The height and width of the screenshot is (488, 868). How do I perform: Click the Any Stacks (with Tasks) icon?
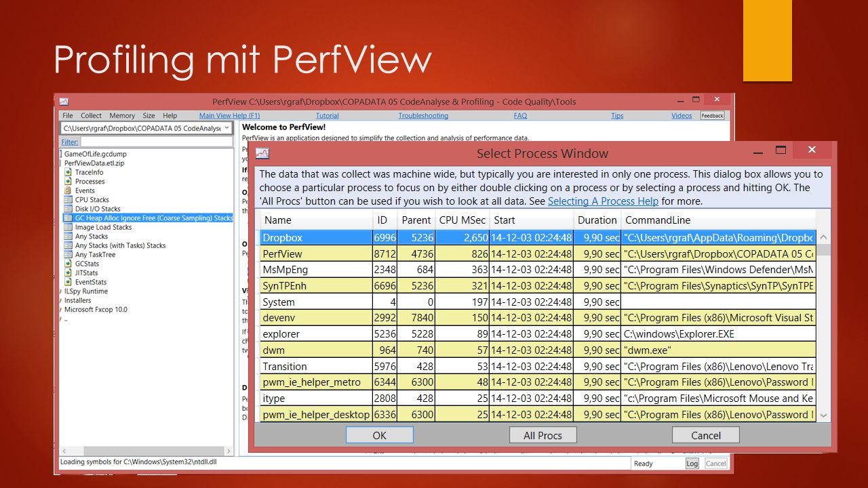point(68,245)
